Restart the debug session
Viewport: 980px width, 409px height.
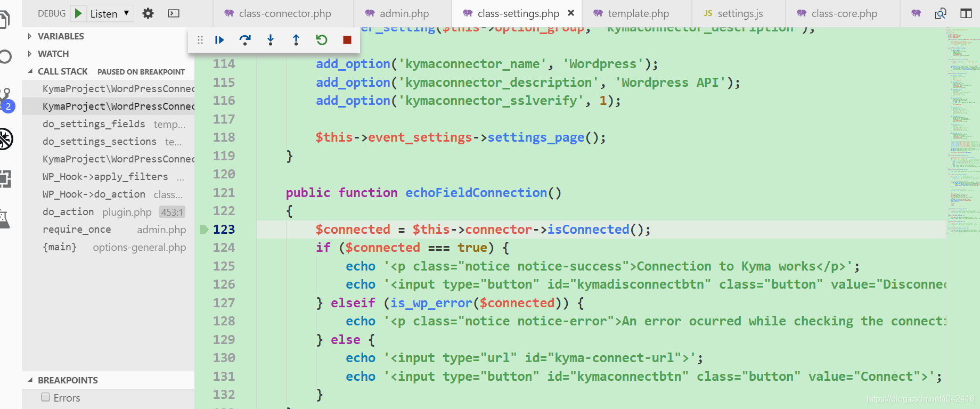[322, 40]
